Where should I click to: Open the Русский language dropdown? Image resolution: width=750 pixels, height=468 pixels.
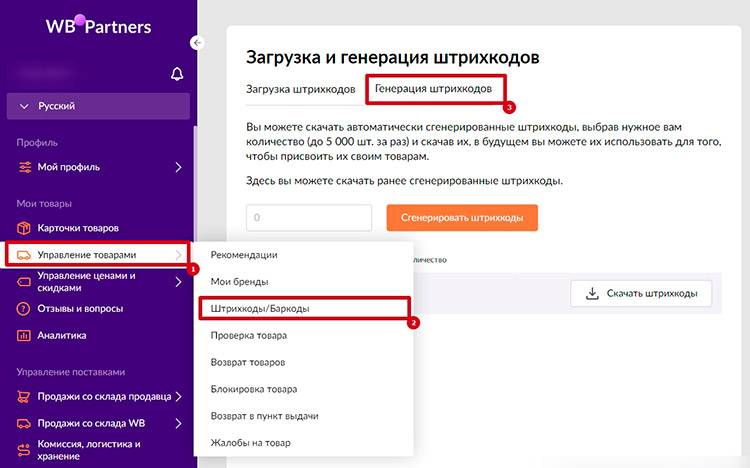(97, 105)
